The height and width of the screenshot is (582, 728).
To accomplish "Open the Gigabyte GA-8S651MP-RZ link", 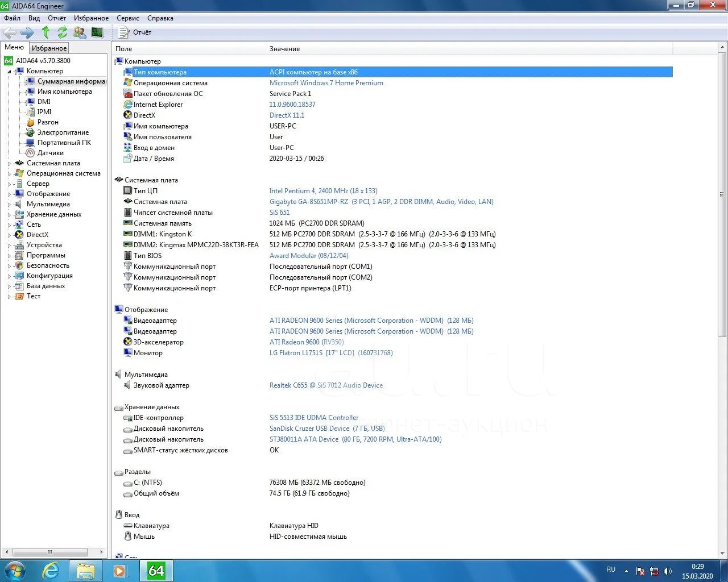I will [x=381, y=202].
